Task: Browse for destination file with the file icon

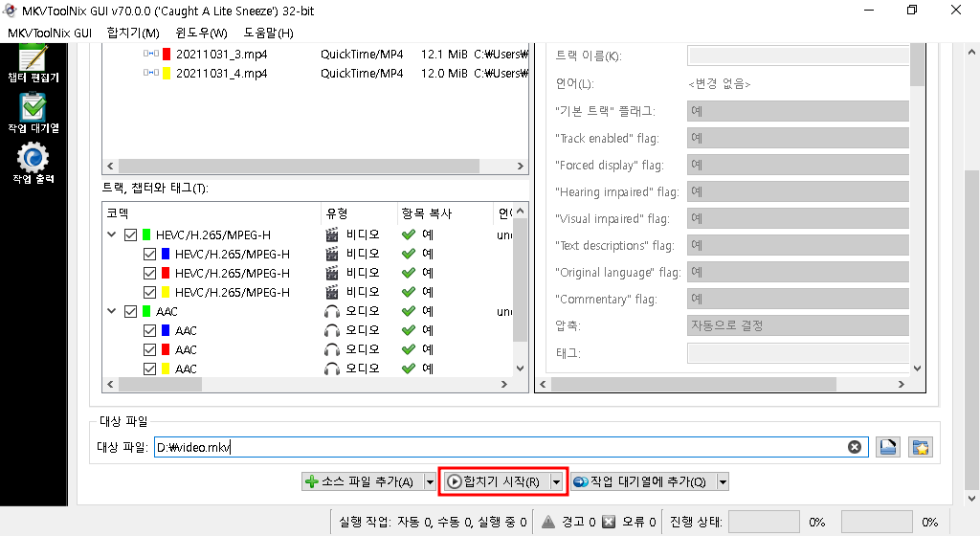Action: click(x=887, y=447)
